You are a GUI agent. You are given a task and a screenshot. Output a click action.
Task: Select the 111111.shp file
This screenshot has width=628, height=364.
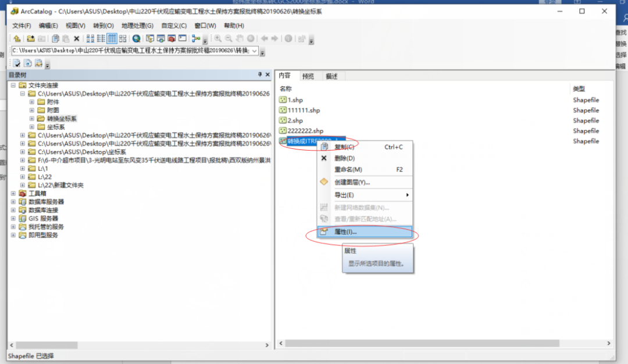pyautogui.click(x=304, y=110)
